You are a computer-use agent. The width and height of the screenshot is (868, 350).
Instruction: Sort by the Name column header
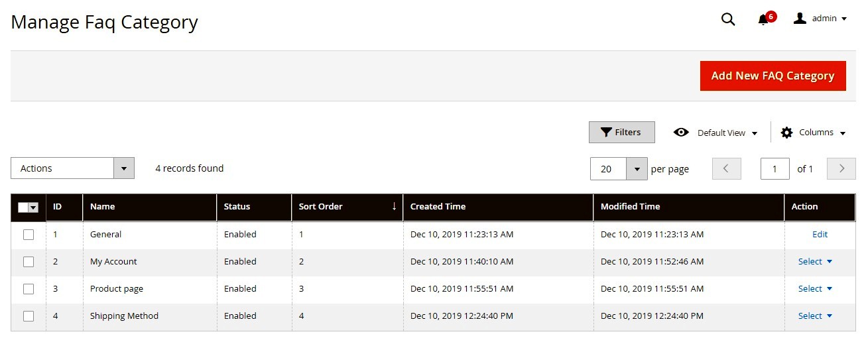pos(103,207)
